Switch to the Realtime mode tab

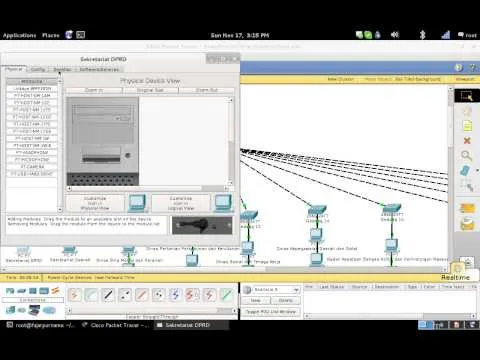455,277
